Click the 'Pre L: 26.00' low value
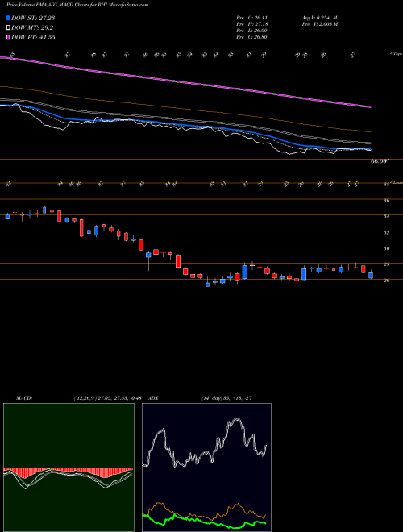Viewport: 403px width, 532px height. pyautogui.click(x=252, y=31)
